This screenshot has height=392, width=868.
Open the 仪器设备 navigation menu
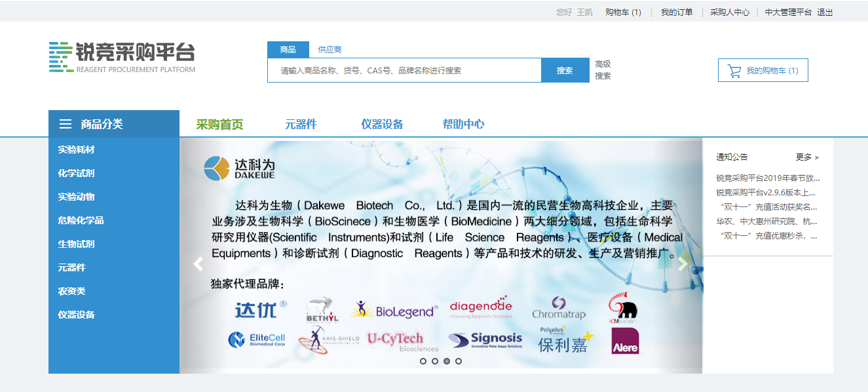click(382, 125)
